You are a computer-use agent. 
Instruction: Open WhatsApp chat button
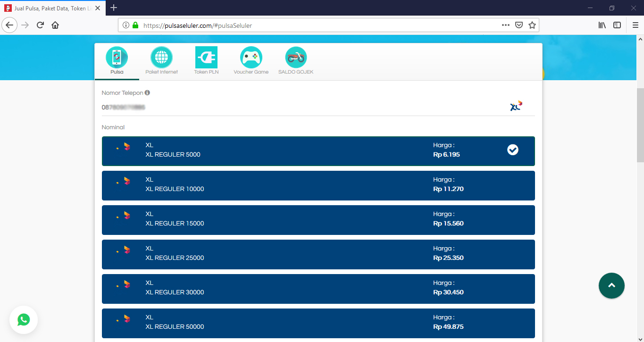(24, 320)
